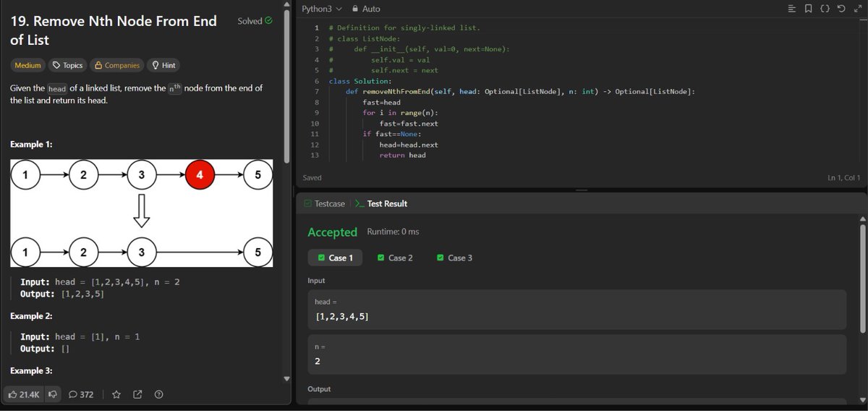Click the 'Output' label in test result
Screen dimensions: 868x411
click(319, 389)
